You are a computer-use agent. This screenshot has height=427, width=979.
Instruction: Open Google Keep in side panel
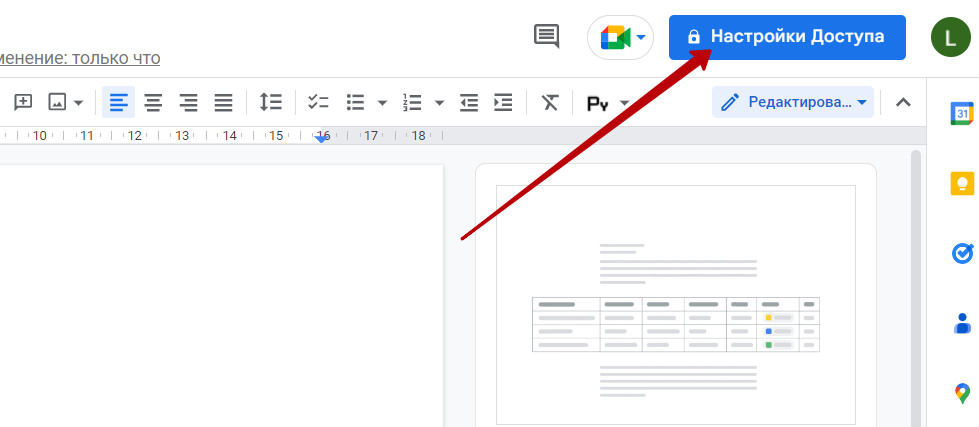coord(962,184)
